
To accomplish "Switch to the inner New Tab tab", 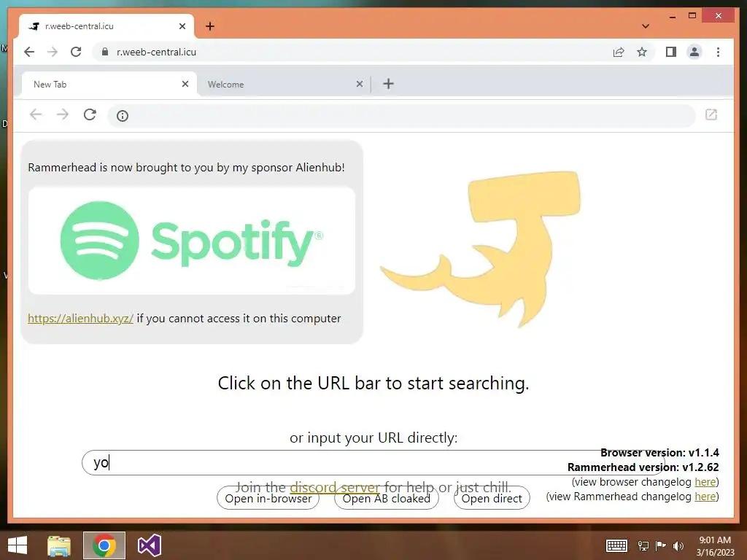I will coord(109,85).
